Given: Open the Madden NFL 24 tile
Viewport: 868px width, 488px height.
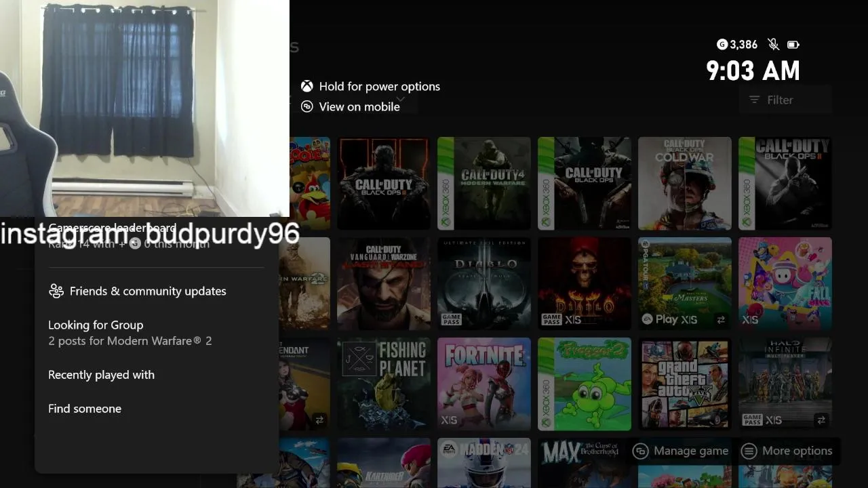Looking at the screenshot, I should (484, 463).
